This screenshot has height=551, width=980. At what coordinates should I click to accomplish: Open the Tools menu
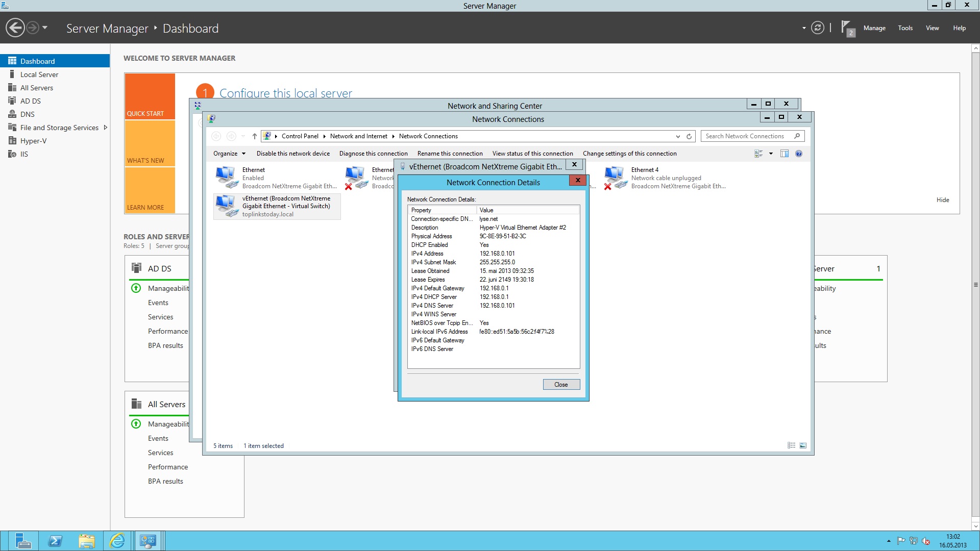[x=905, y=28]
